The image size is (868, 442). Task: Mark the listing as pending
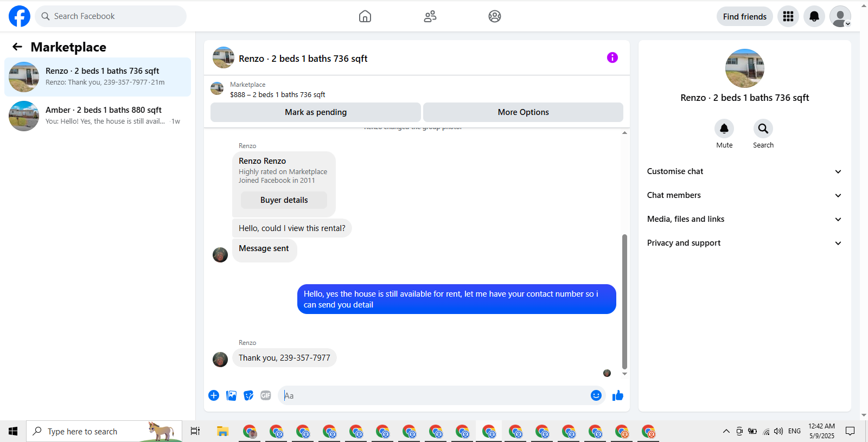pyautogui.click(x=316, y=112)
